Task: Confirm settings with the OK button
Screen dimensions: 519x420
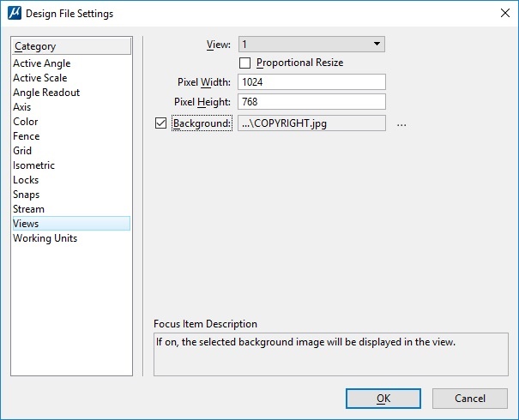Action: [x=383, y=399]
